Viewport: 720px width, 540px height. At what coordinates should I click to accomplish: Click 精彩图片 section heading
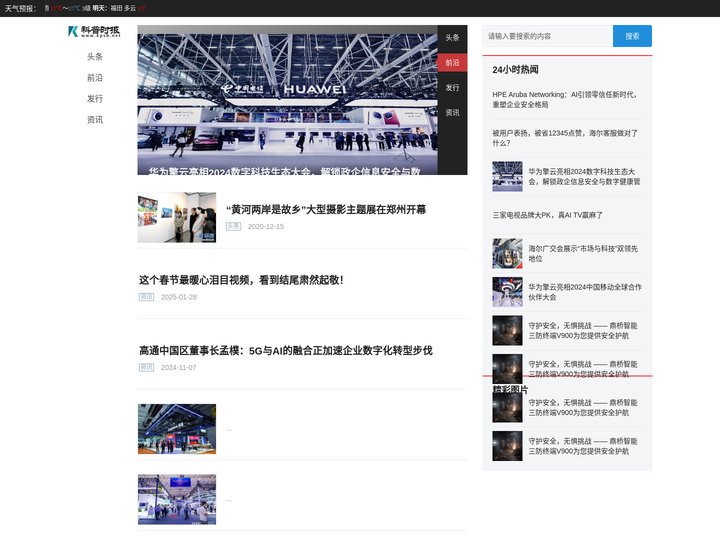(510, 389)
